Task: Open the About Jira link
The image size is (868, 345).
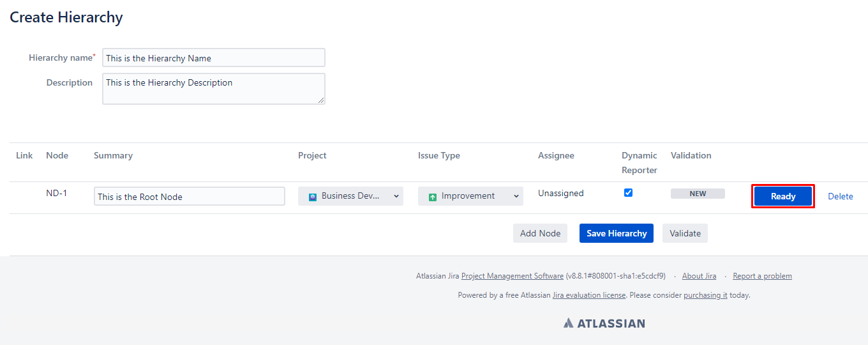Action: coord(699,276)
